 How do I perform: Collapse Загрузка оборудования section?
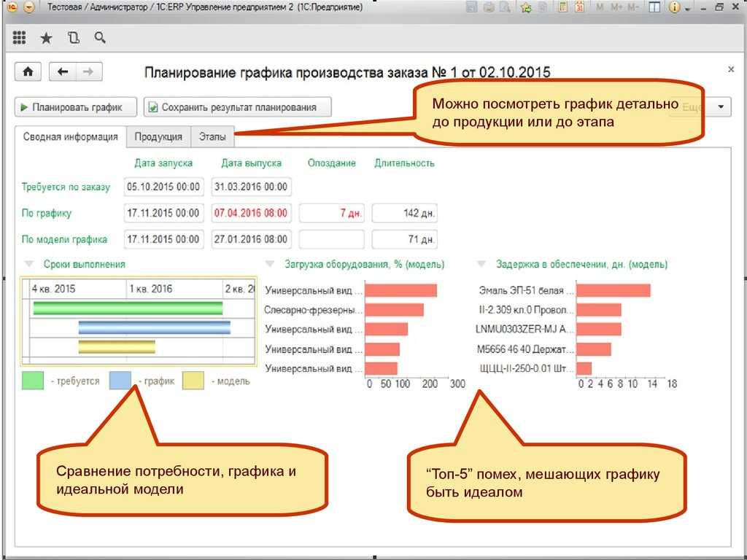tap(270, 264)
